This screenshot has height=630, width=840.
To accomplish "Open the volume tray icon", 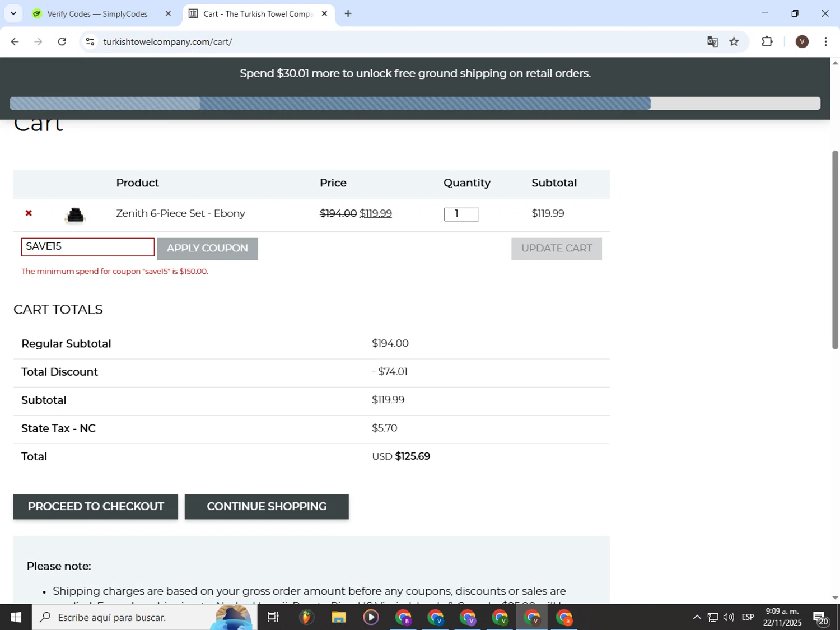I will click(x=729, y=617).
